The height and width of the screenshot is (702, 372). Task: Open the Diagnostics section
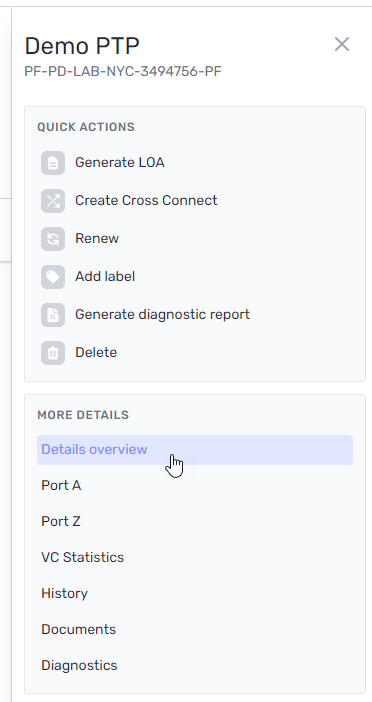tap(79, 666)
